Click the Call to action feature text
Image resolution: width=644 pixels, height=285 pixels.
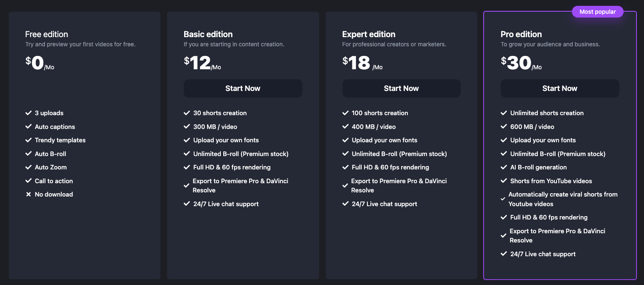click(x=54, y=181)
